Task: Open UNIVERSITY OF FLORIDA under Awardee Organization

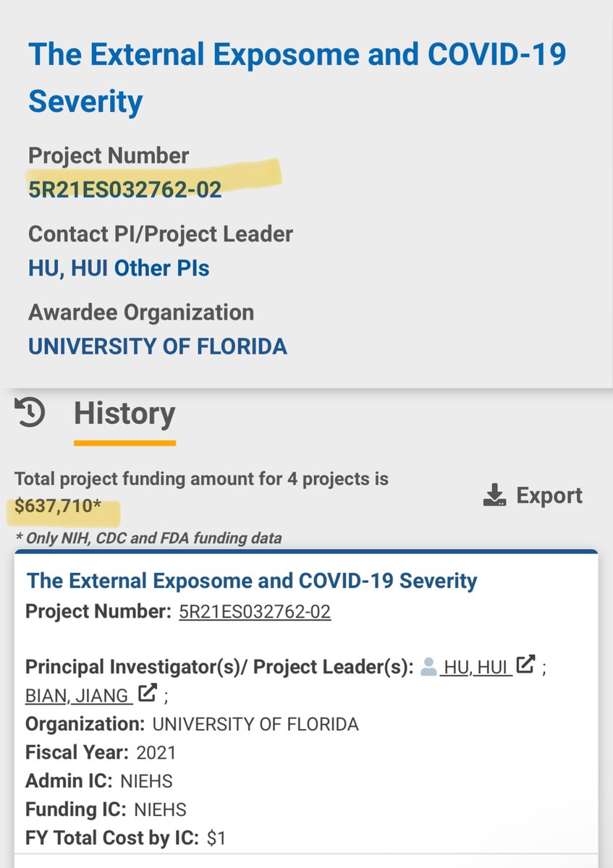Action: coord(157,346)
